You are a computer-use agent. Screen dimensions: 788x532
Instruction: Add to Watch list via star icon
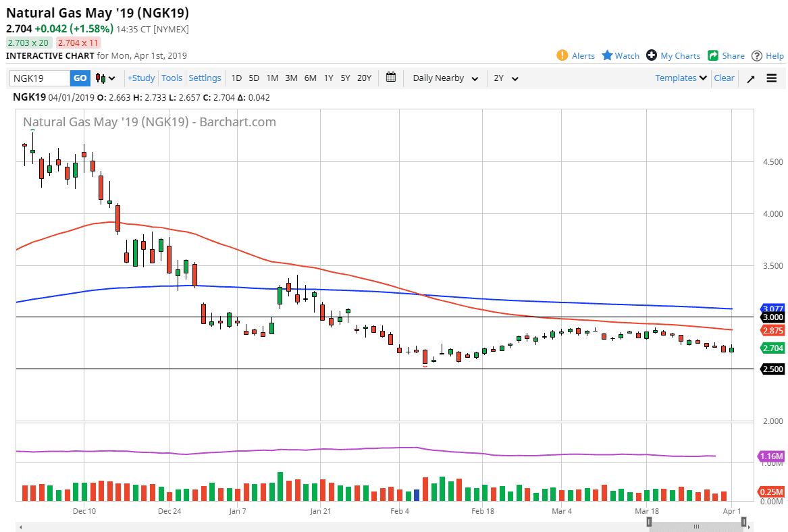(607, 55)
